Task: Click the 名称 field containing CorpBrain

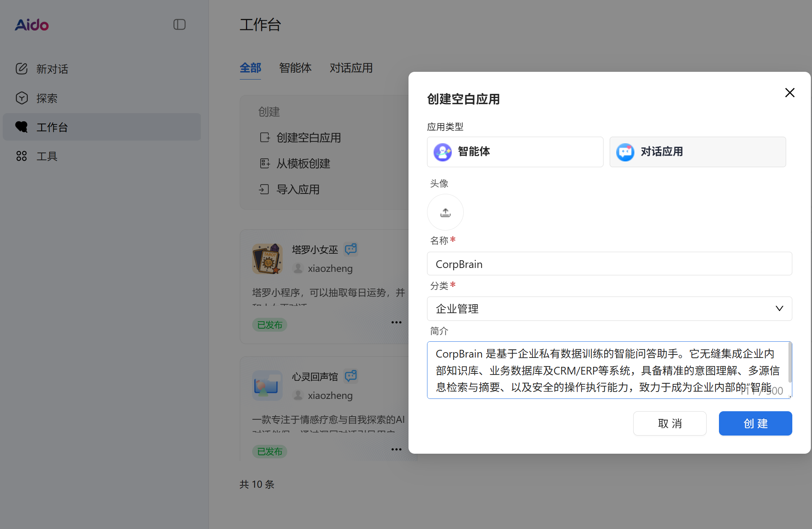Action: 609,264
